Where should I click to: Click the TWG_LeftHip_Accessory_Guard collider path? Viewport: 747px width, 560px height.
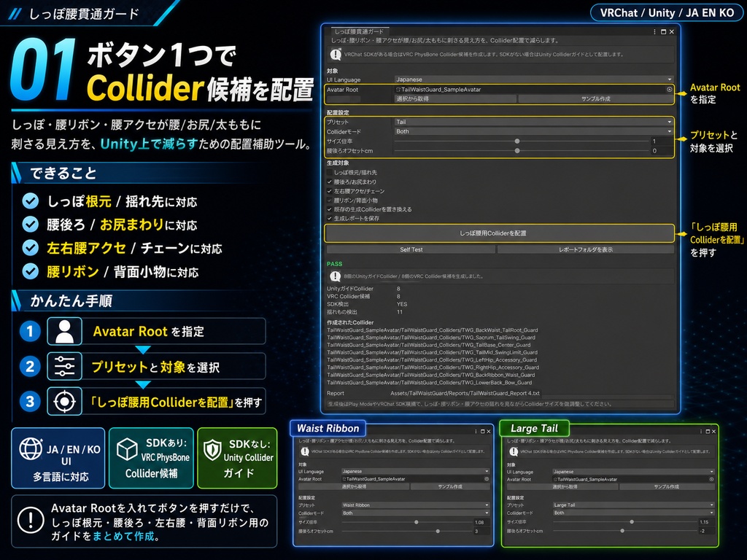[432, 360]
